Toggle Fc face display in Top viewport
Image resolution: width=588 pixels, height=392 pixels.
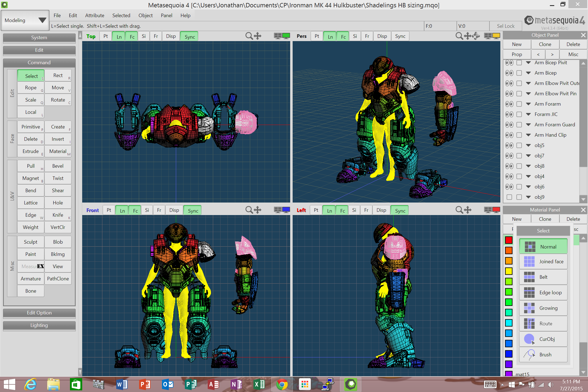132,36
